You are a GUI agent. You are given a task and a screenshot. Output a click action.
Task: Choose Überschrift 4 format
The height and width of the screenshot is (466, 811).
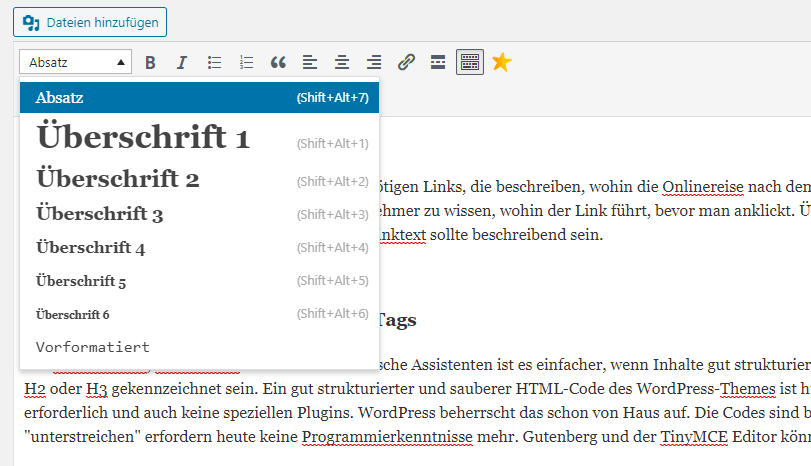coord(200,247)
